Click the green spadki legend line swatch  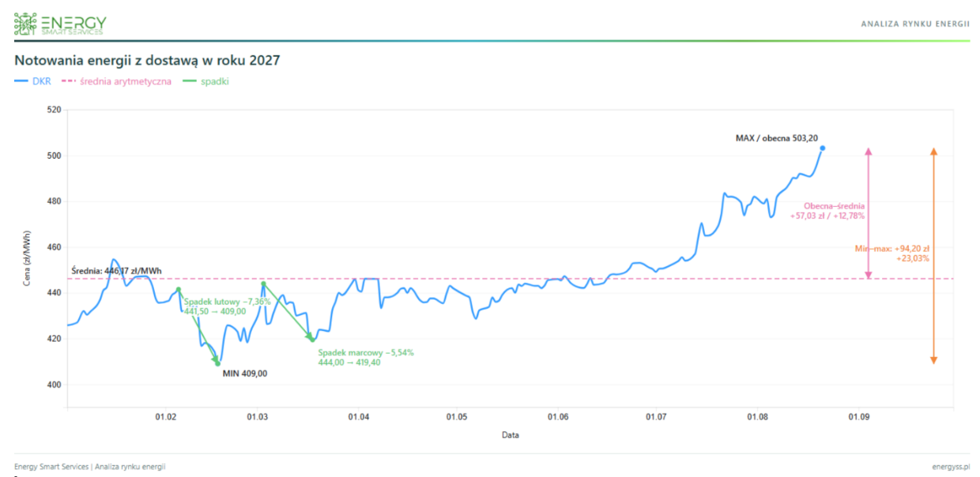click(189, 81)
